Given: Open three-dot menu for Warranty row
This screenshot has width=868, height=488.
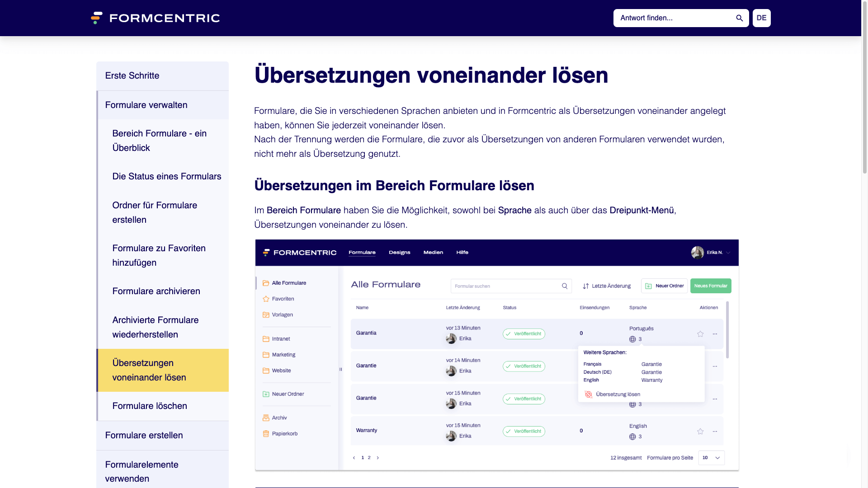Looking at the screenshot, I should click(715, 432).
